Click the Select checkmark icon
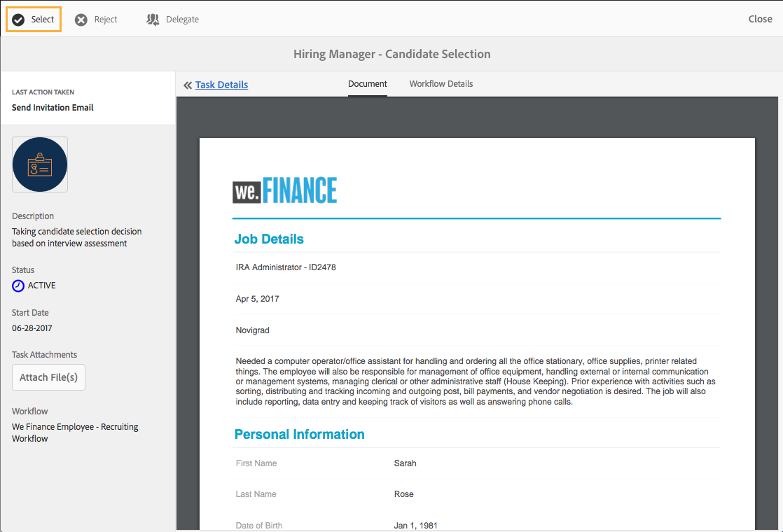 click(18, 20)
